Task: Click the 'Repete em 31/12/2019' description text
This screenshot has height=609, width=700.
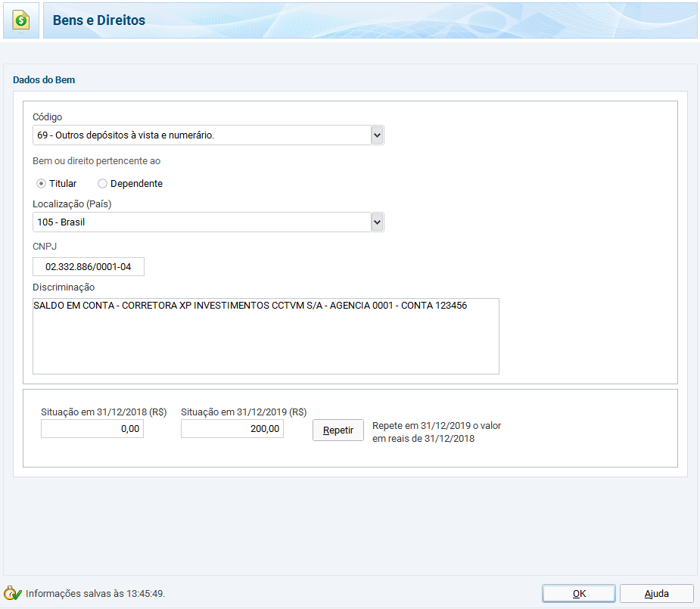Action: 437,432
